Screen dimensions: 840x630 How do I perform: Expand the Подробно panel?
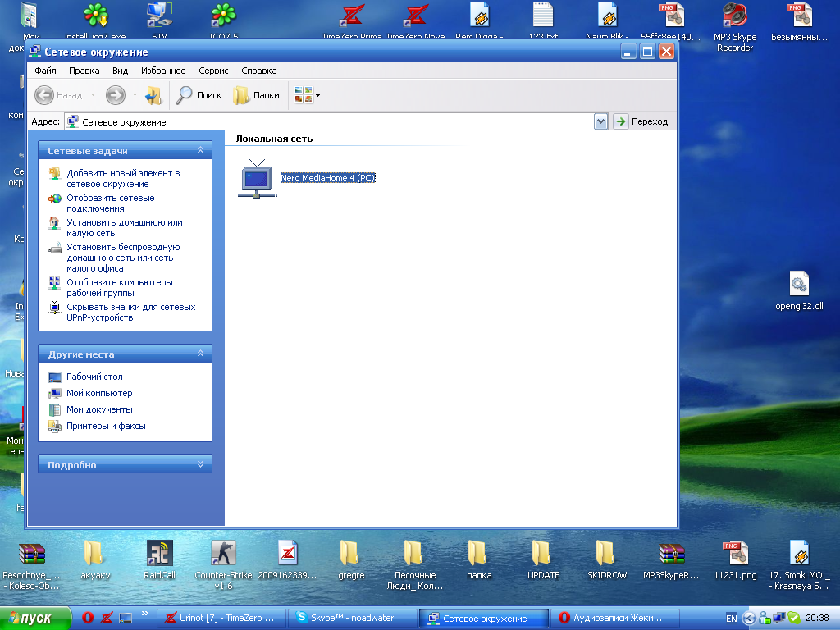pos(200,465)
